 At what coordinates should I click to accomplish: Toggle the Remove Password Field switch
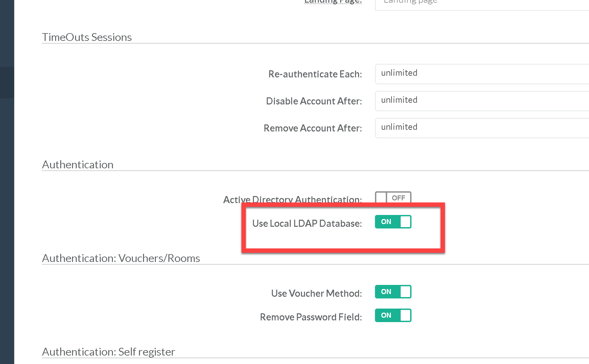tap(393, 315)
